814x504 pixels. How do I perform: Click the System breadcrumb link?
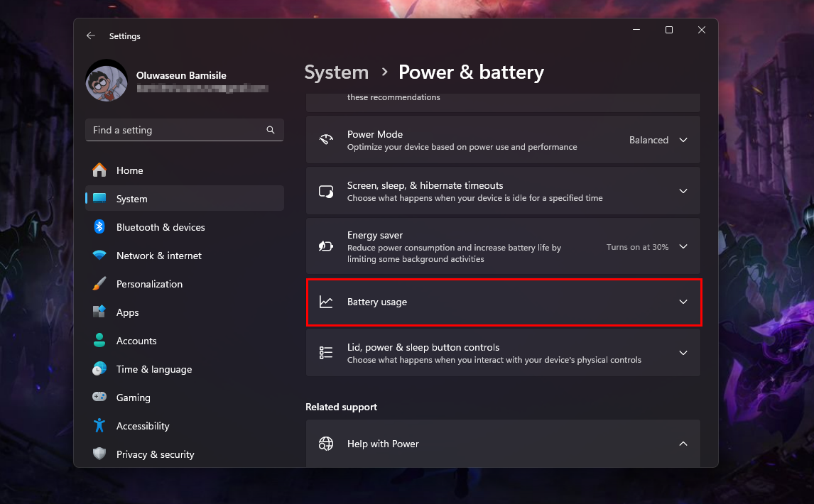[337, 72]
